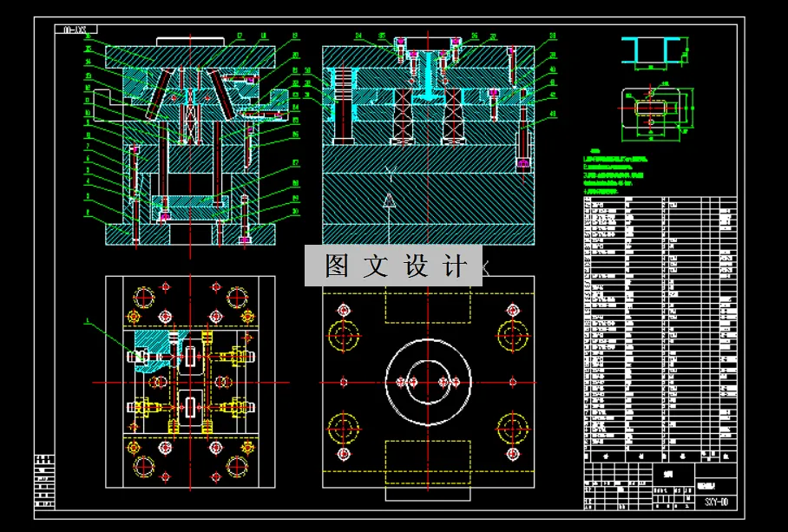Select the green technical requirements notes block
Screen dimensions: 788x532
[615, 171]
